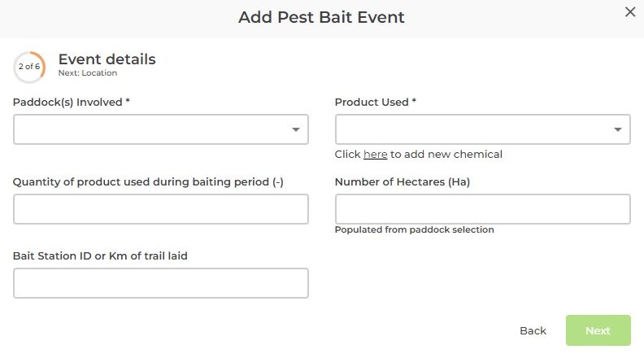The width and height of the screenshot is (644, 358).
Task: Focus the Bait Station ID input field
Action: (161, 283)
